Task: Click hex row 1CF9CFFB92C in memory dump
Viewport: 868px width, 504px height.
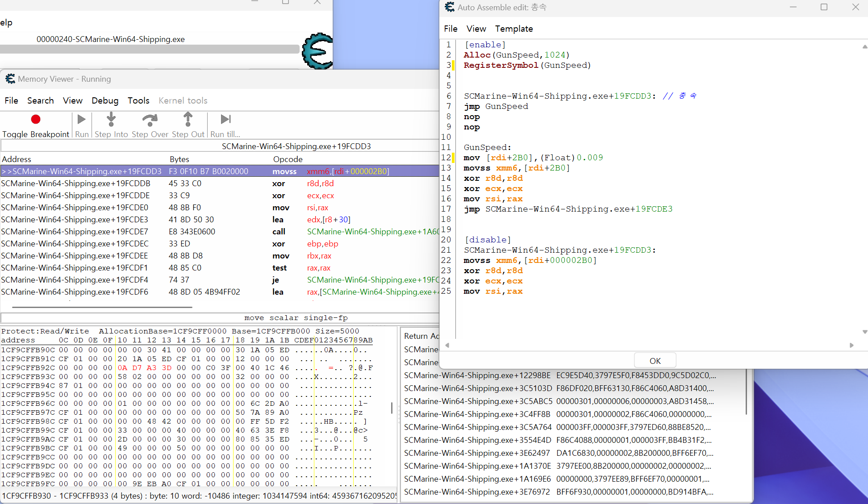Action: 188,368
